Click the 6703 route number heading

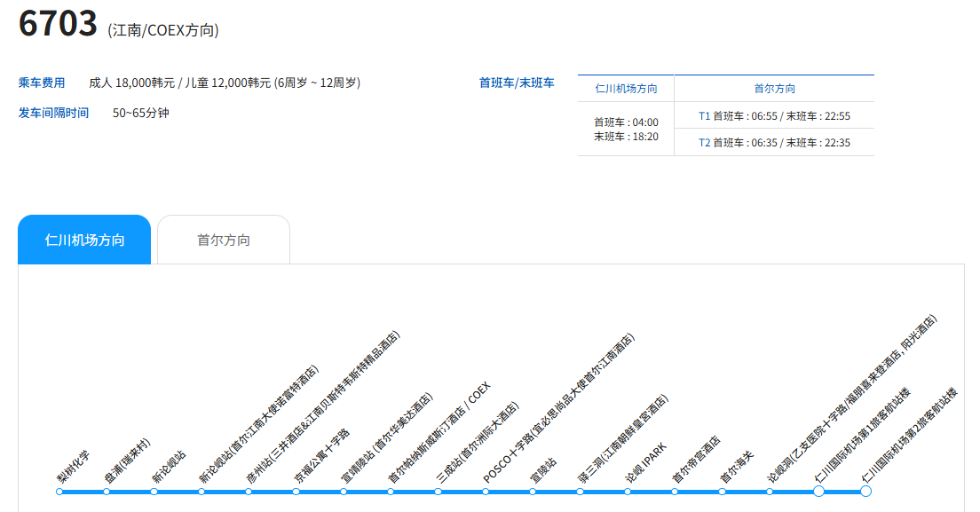(x=58, y=24)
